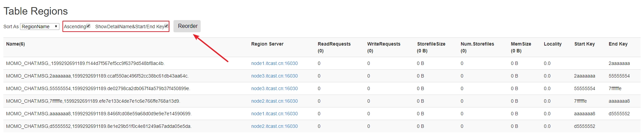This screenshot has width=644, height=135.
Task: Click Start Key 55555554 in third row
Action: click(585, 88)
